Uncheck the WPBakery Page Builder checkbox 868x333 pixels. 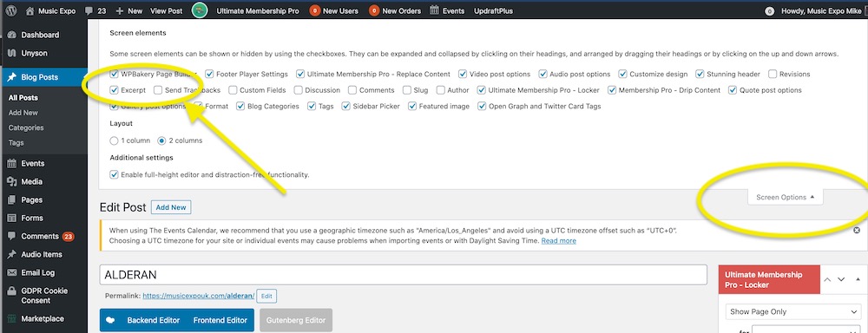coord(114,74)
